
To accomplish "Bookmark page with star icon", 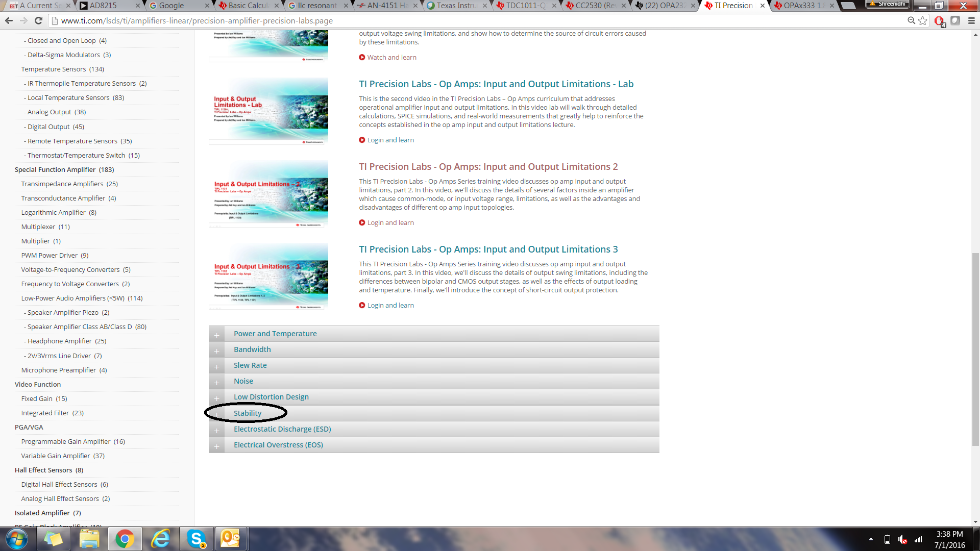I will coord(923,20).
